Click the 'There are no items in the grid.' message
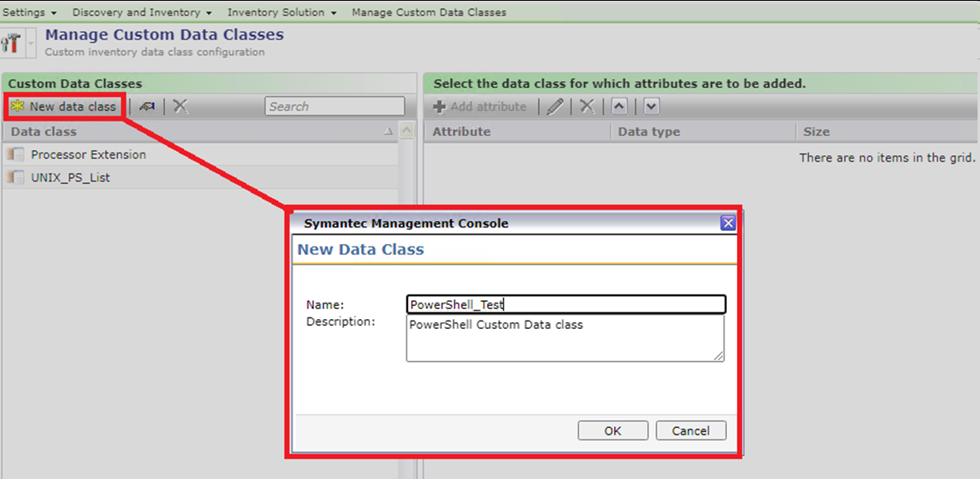Image resolution: width=980 pixels, height=479 pixels. [x=888, y=158]
